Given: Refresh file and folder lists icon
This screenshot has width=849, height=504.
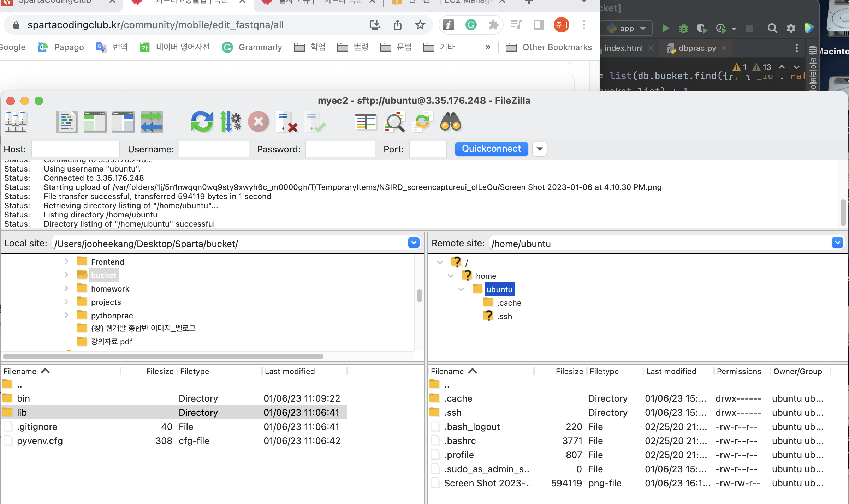Looking at the screenshot, I should 202,122.
